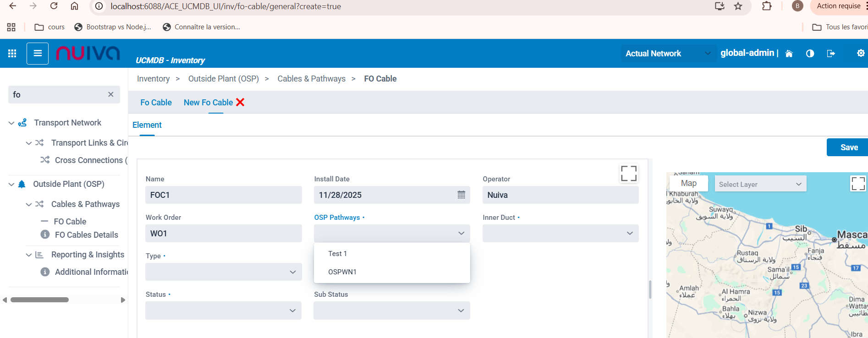Image resolution: width=868 pixels, height=338 pixels.
Task: Maximize the map to fullscreen
Action: (858, 184)
